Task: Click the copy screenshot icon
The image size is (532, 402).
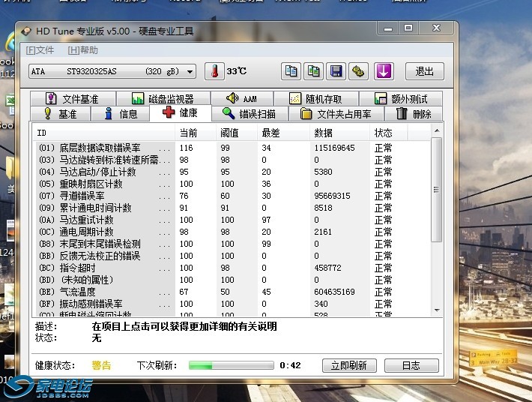Action: point(313,71)
